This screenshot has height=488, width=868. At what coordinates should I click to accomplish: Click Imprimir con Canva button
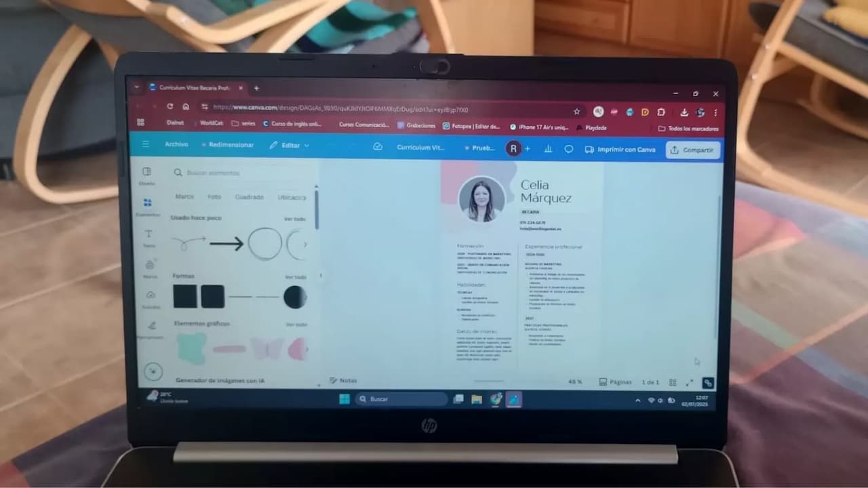pos(620,150)
